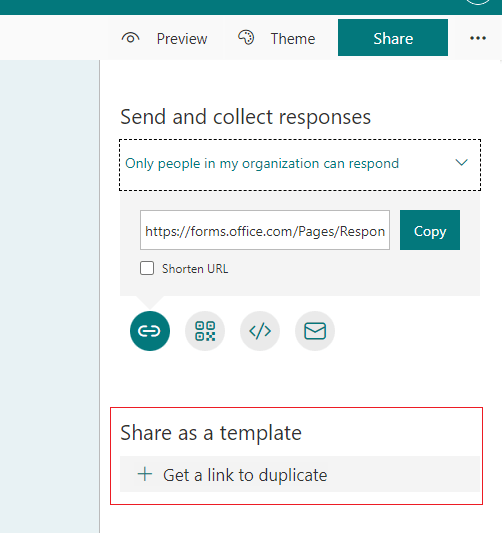Open the 'Only people in my organization' dropdown
The width and height of the screenshot is (502, 533).
point(300,165)
